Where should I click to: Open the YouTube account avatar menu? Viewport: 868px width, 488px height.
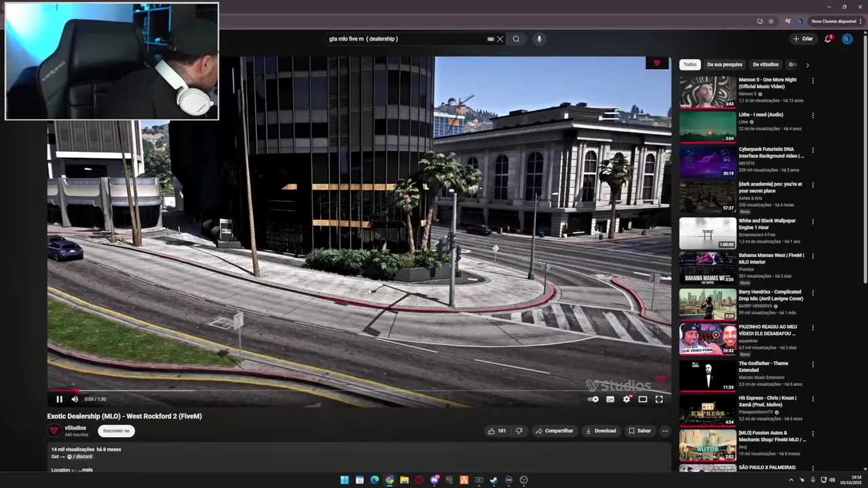coord(846,39)
